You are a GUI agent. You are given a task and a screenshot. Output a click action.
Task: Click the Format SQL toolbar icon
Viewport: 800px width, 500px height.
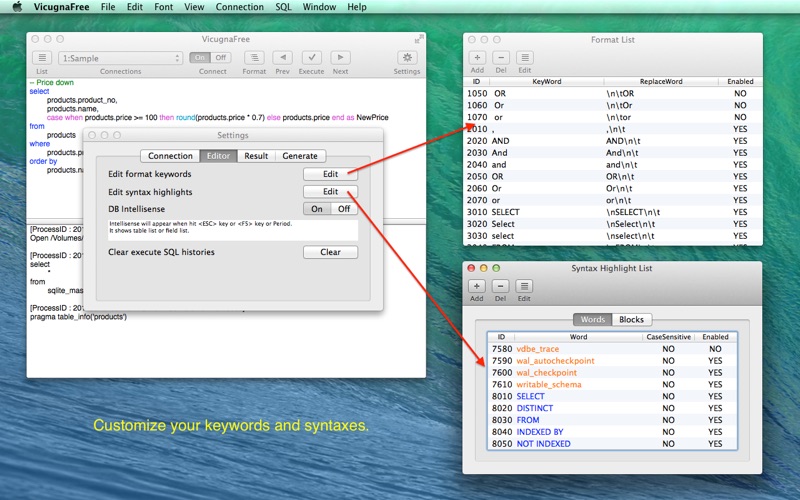click(254, 58)
